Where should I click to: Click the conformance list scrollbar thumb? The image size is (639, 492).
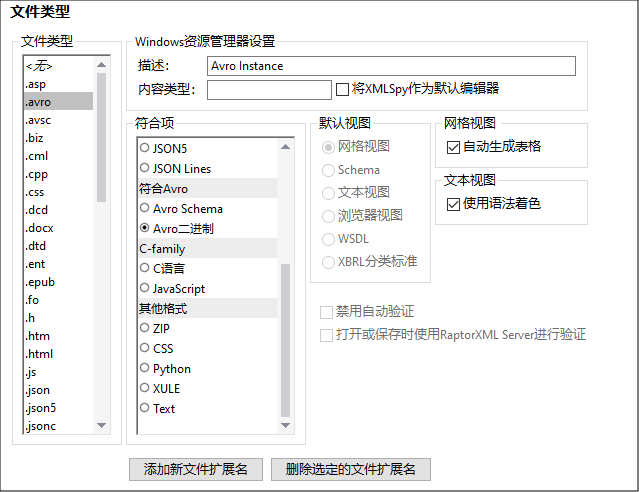(x=286, y=340)
